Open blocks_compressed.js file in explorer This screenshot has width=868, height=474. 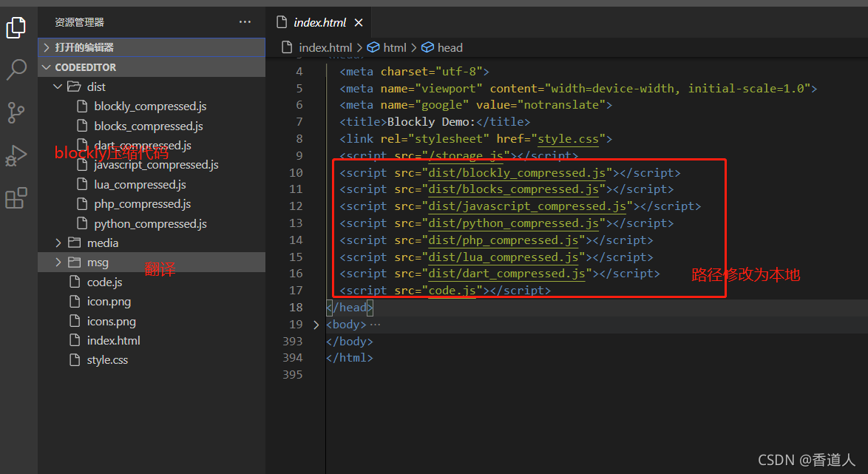[x=149, y=126]
